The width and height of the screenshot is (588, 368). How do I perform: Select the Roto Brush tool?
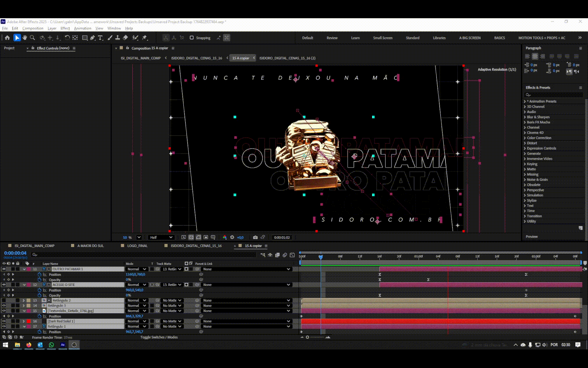135,38
